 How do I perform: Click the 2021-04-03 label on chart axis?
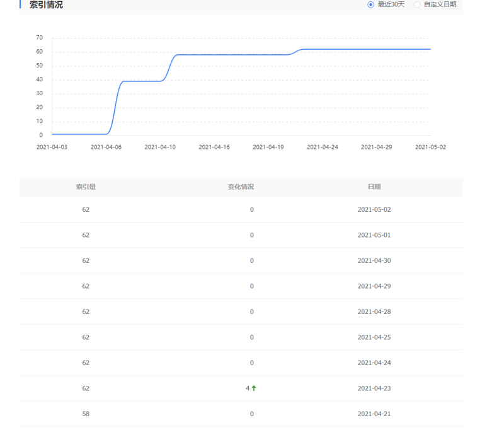[x=52, y=147]
